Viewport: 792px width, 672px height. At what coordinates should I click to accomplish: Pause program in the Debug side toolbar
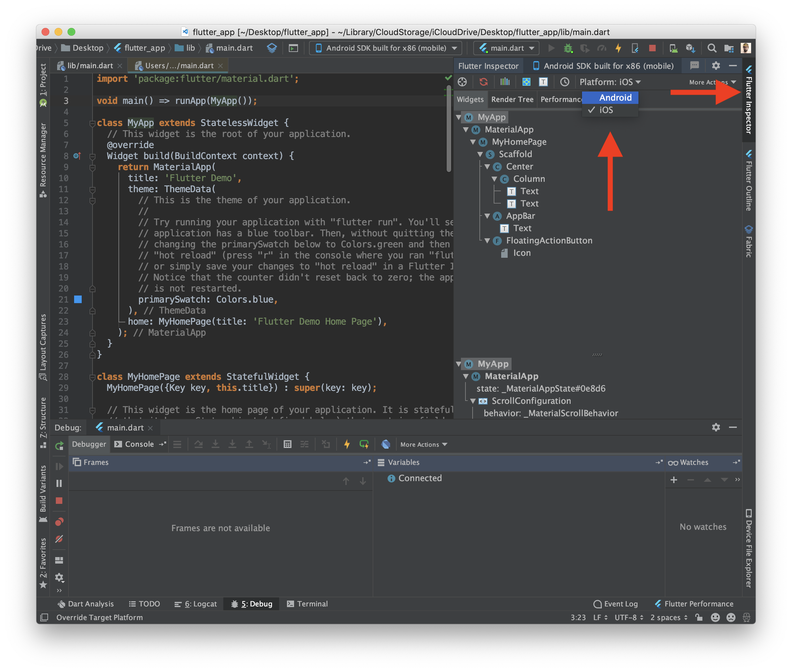tap(59, 483)
